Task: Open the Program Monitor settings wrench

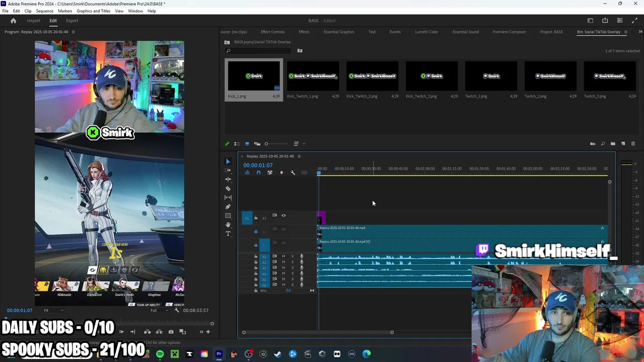Action: [177, 310]
